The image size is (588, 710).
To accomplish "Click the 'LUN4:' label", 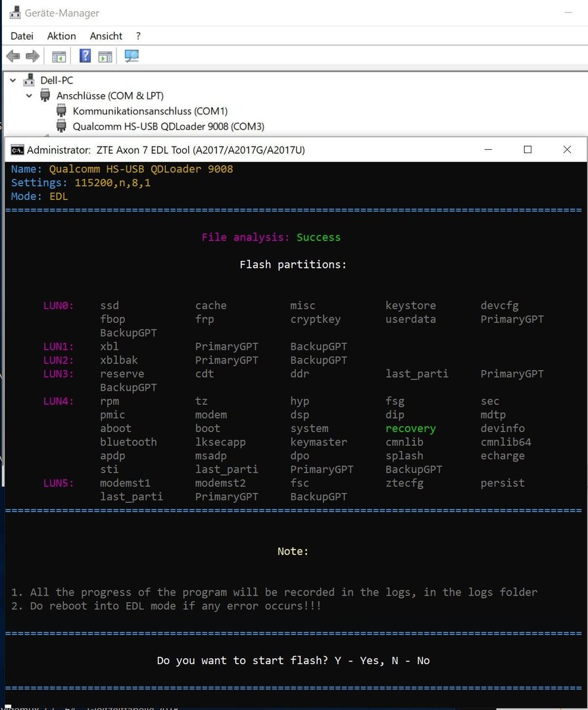I will pyautogui.click(x=59, y=401).
